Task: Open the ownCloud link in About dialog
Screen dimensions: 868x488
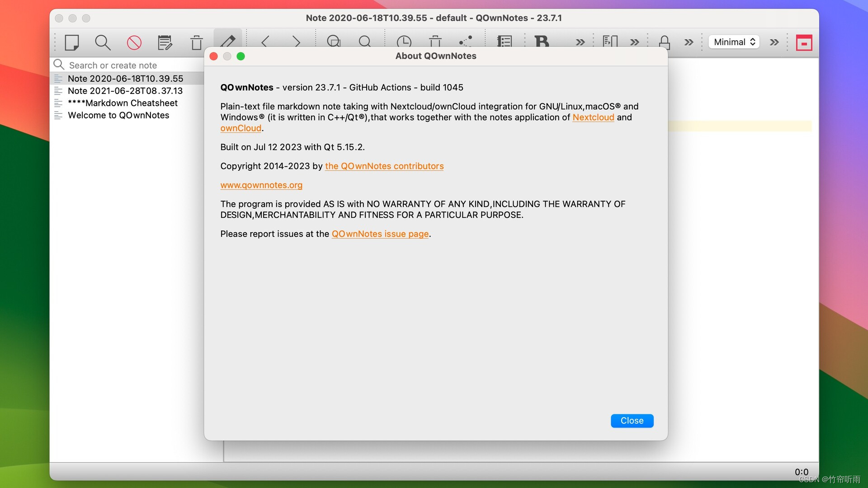Action: (x=241, y=128)
